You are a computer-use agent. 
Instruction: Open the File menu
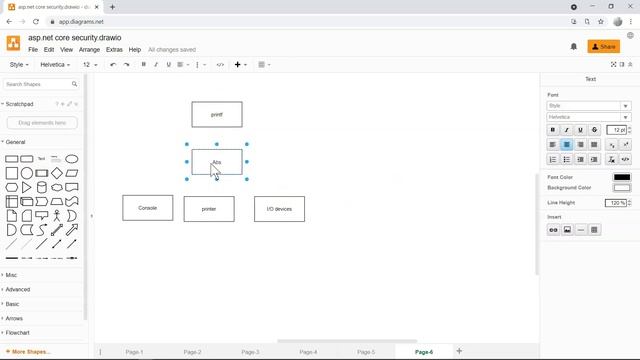33,49
